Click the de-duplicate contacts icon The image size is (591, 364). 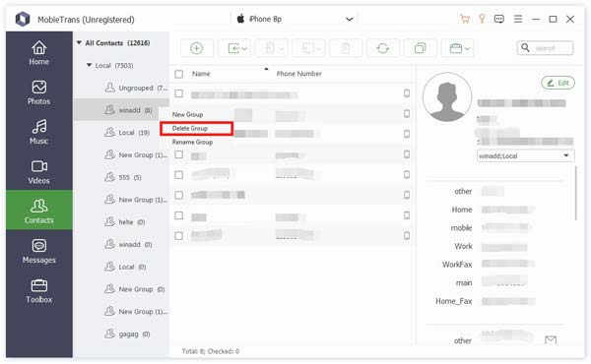(x=420, y=48)
